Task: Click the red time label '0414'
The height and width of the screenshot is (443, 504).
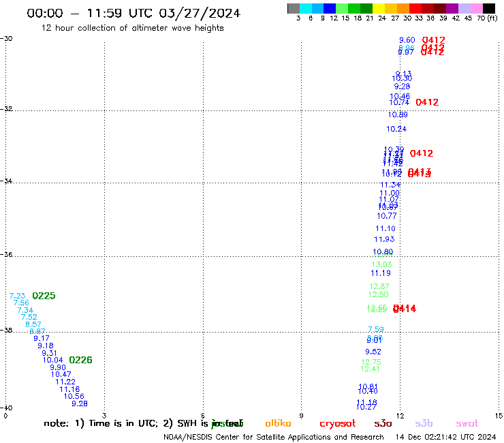Action: click(405, 309)
